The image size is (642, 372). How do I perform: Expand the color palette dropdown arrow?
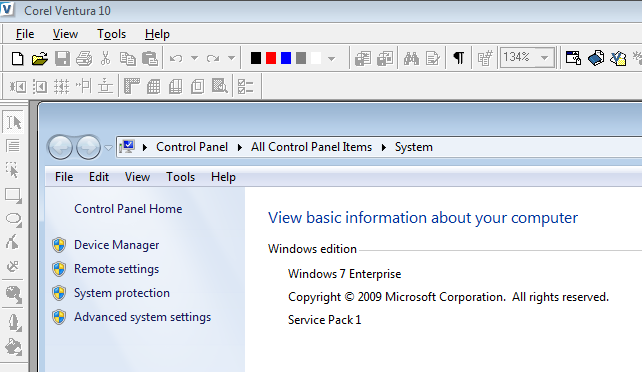click(332, 59)
